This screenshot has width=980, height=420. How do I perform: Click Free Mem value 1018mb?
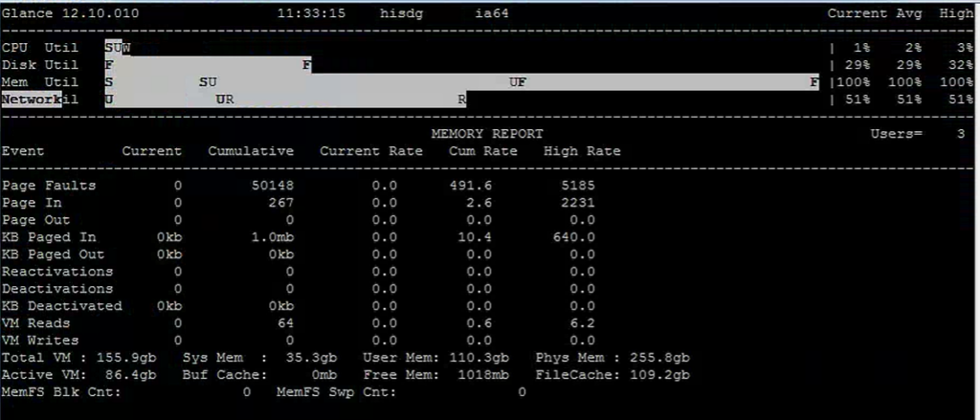[483, 375]
